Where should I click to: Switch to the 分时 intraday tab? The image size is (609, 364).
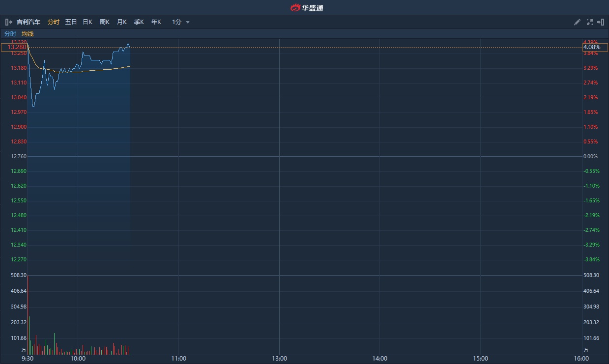(x=54, y=22)
